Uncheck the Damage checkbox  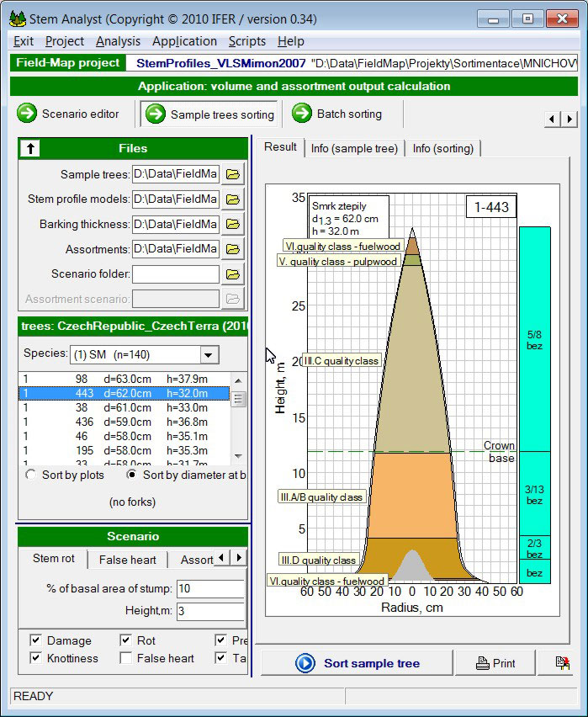[x=36, y=640]
